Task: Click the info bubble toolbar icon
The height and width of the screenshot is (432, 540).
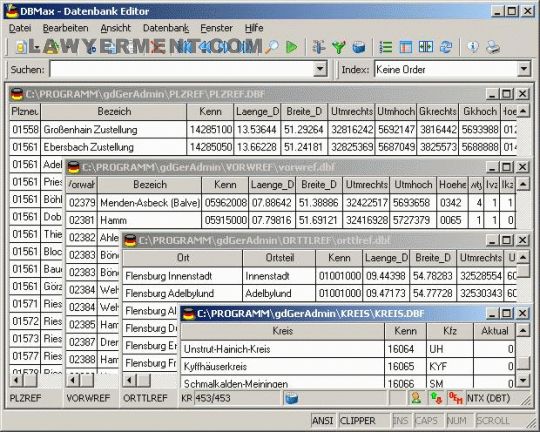Action: point(473,47)
